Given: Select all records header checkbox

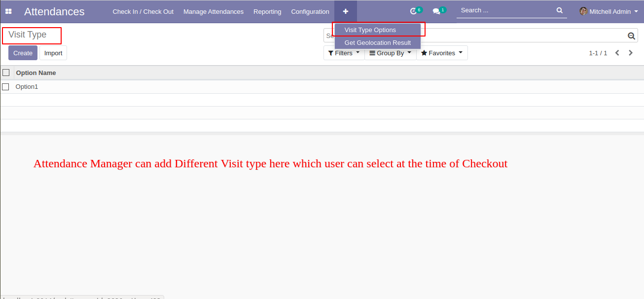Looking at the screenshot, I should click(x=6, y=73).
